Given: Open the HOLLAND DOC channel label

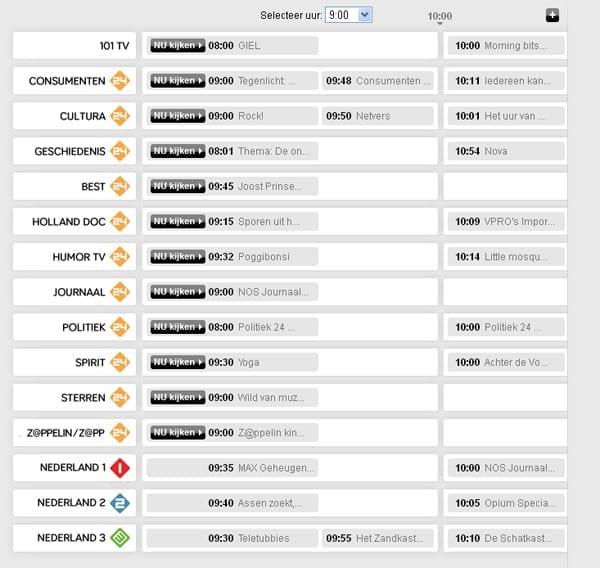Looking at the screenshot, I should (x=68, y=222).
